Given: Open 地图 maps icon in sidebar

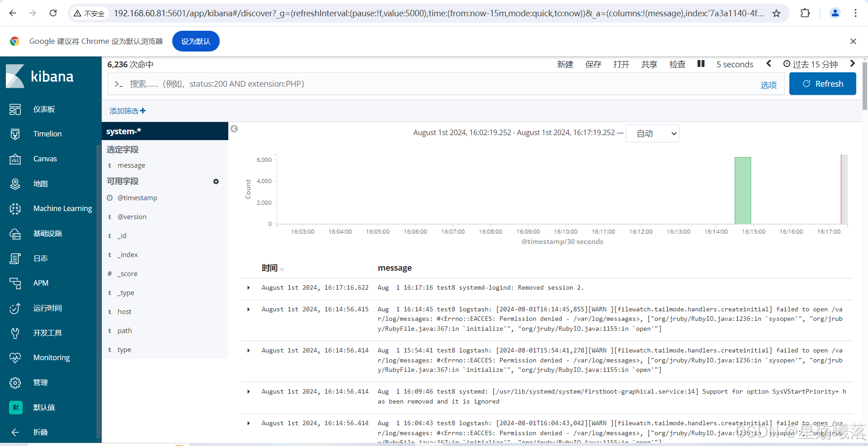Looking at the screenshot, I should pyautogui.click(x=15, y=184).
